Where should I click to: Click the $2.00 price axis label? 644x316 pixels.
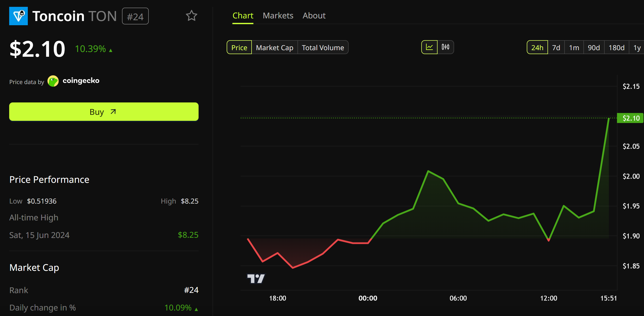coord(631,176)
